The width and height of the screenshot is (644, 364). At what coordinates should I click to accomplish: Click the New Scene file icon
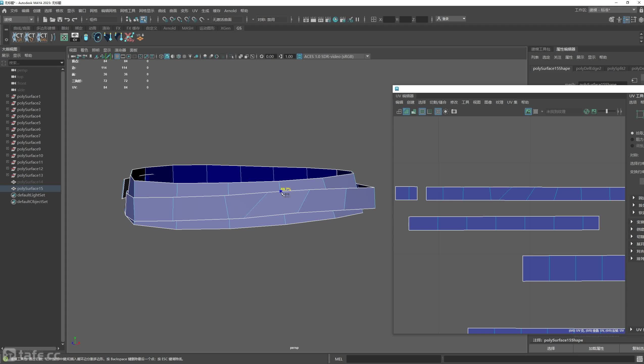(45, 19)
